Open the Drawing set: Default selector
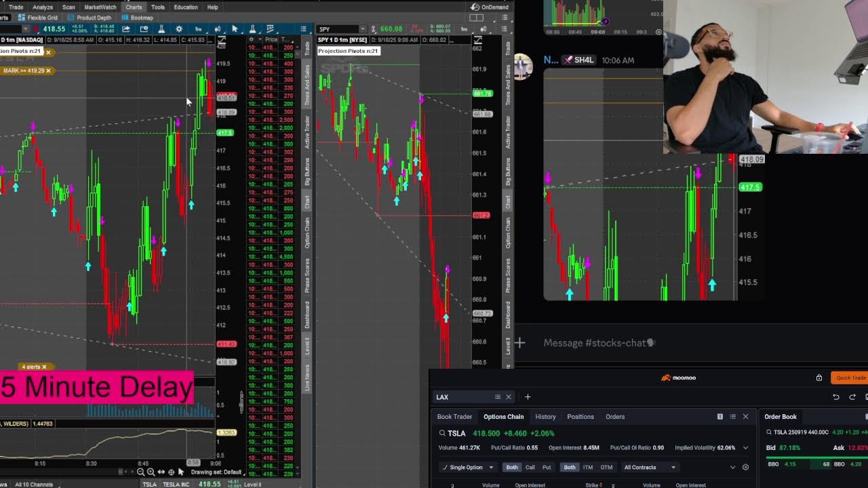This screenshot has width=868, height=488. click(x=216, y=472)
